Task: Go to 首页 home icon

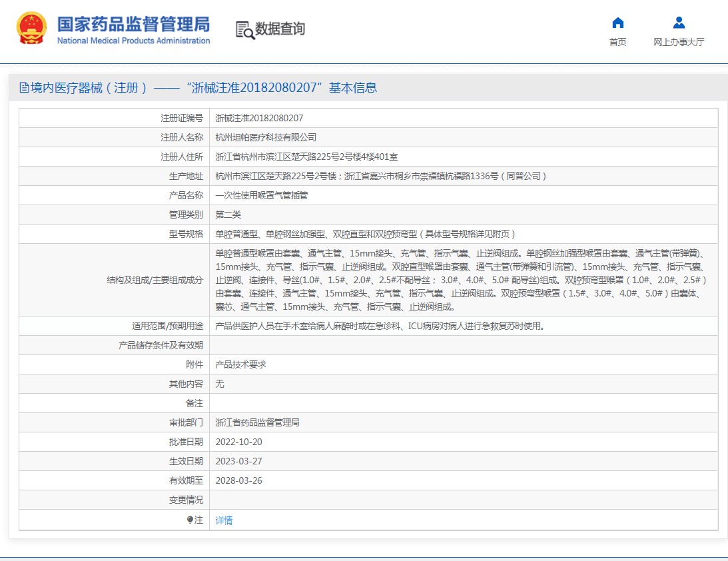Action: tap(617, 22)
